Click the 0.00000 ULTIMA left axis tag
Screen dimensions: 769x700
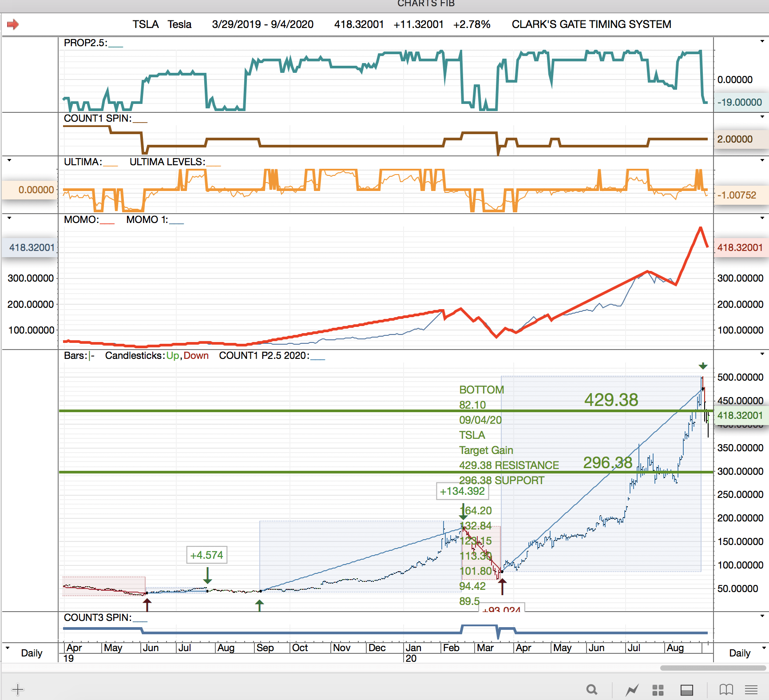[x=30, y=190]
